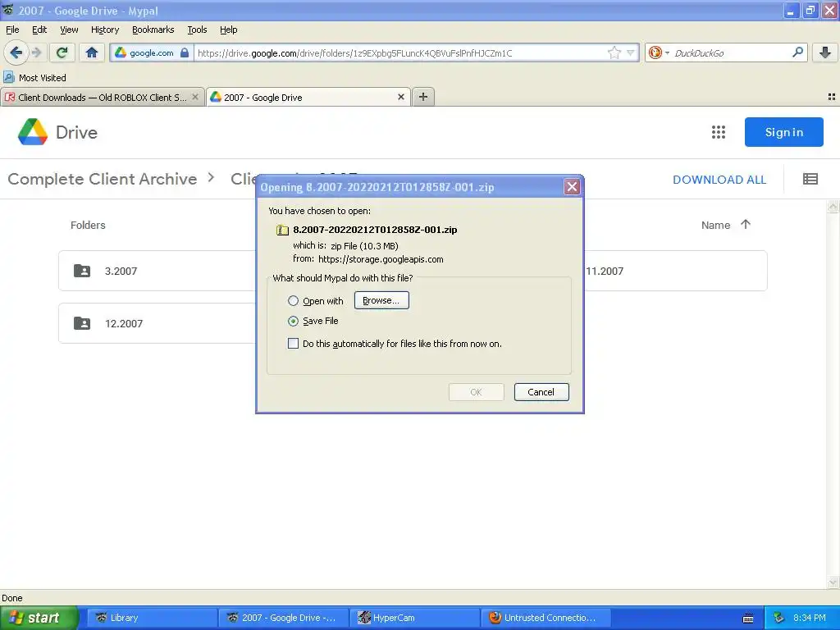Viewport: 840px width, 630px height.
Task: Switch to Untrusted Connection taskbar window
Action: [547, 618]
